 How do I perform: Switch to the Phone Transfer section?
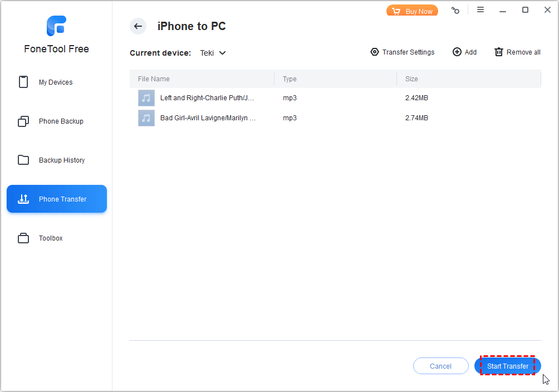pyautogui.click(x=56, y=199)
